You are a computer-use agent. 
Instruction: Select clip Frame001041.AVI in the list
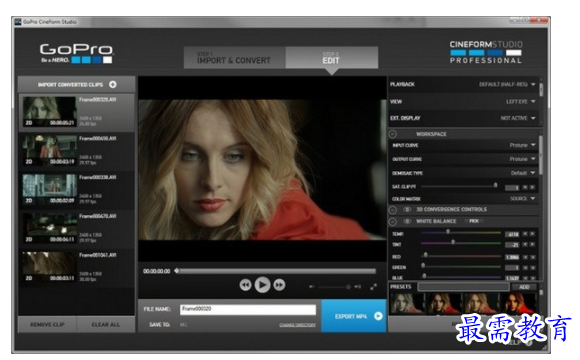click(x=77, y=268)
